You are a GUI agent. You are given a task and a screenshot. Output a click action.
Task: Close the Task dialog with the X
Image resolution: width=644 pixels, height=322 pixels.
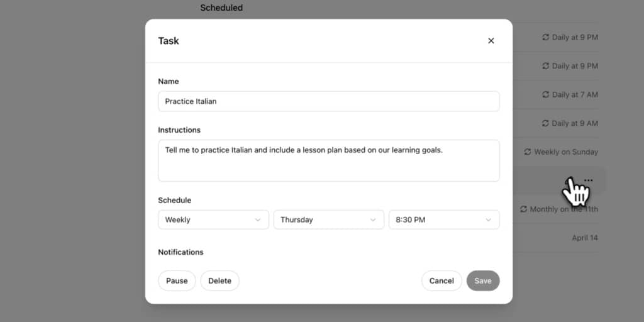coord(491,41)
